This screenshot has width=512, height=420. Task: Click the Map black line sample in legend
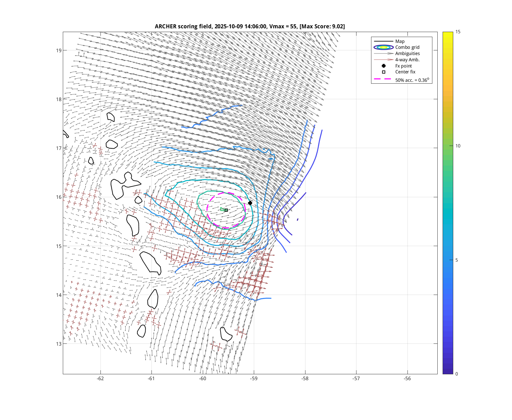[384, 41]
